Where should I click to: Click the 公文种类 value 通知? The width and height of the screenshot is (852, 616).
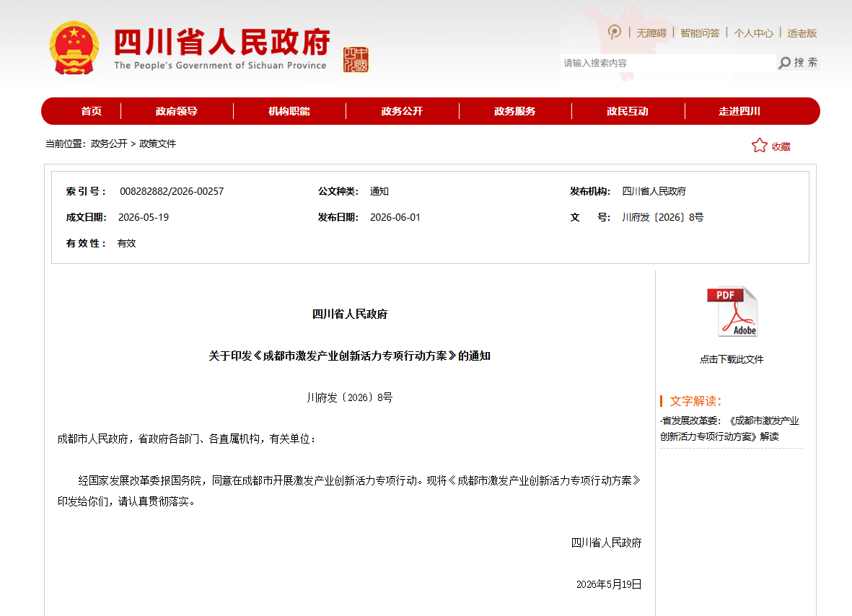click(379, 191)
